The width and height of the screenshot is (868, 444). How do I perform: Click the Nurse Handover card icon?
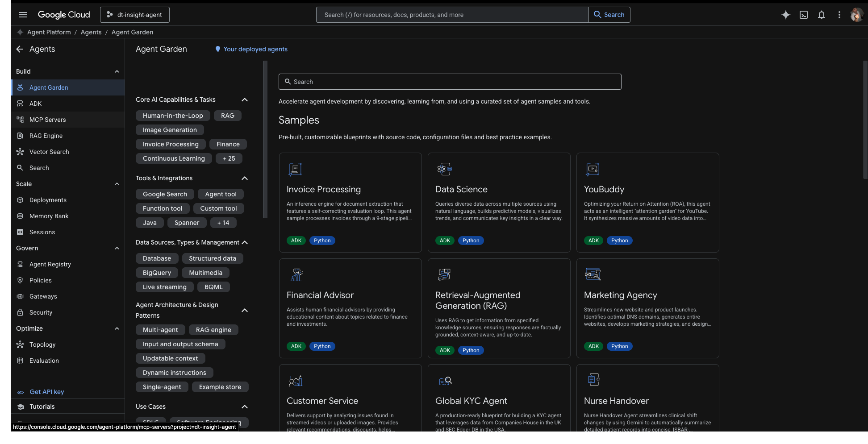[593, 380]
